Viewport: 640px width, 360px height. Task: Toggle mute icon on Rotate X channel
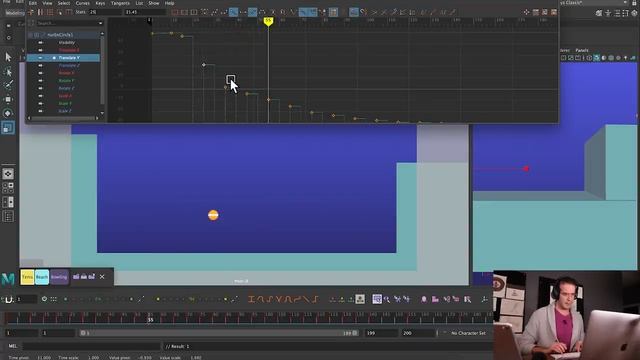coord(40,73)
